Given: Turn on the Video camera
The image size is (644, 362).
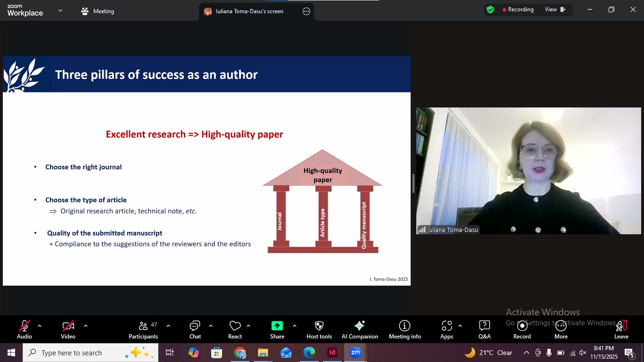Looking at the screenshot, I should click(x=68, y=329).
